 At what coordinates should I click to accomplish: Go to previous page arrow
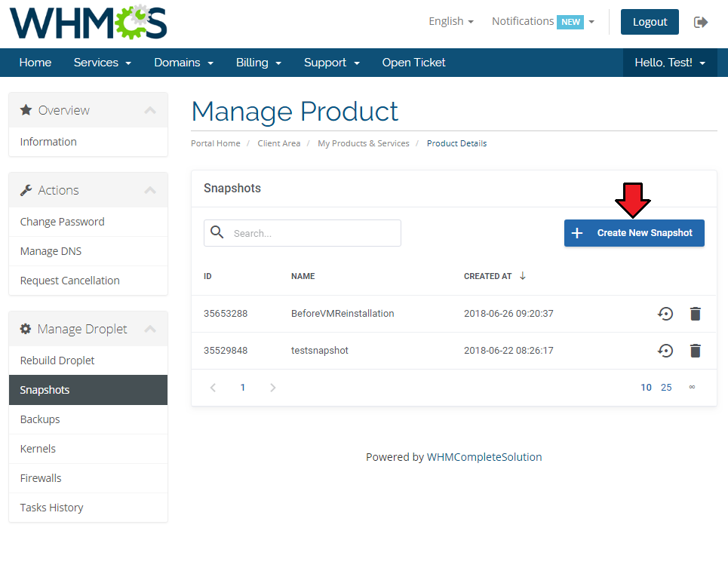213,388
